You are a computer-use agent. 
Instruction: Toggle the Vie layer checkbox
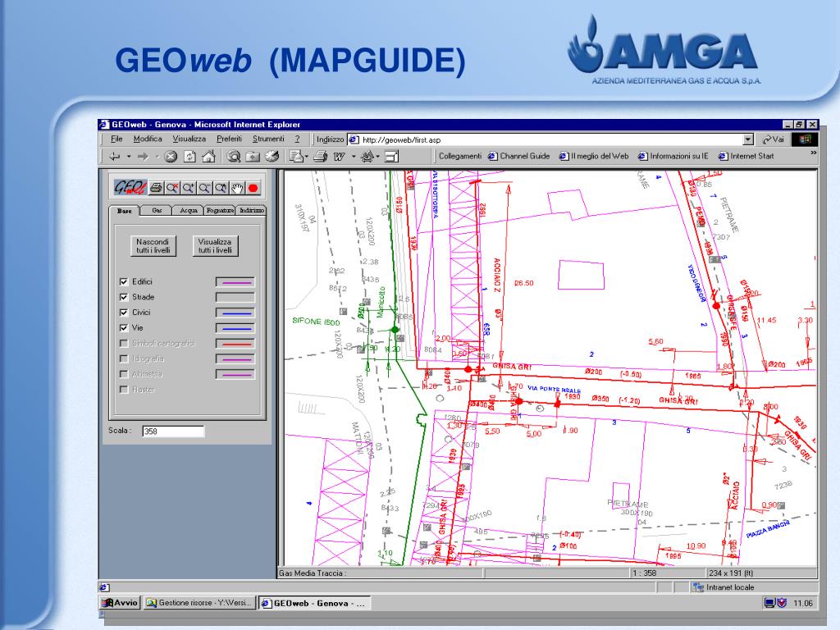[124, 328]
